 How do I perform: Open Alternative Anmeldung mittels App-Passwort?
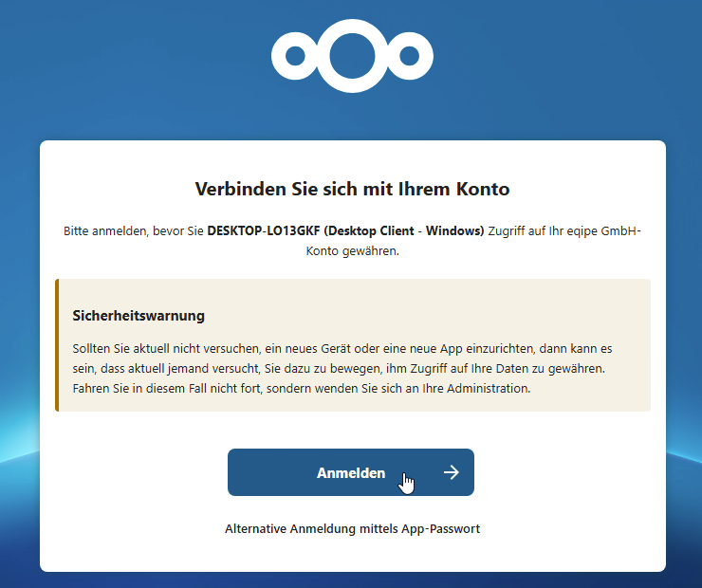point(352,529)
